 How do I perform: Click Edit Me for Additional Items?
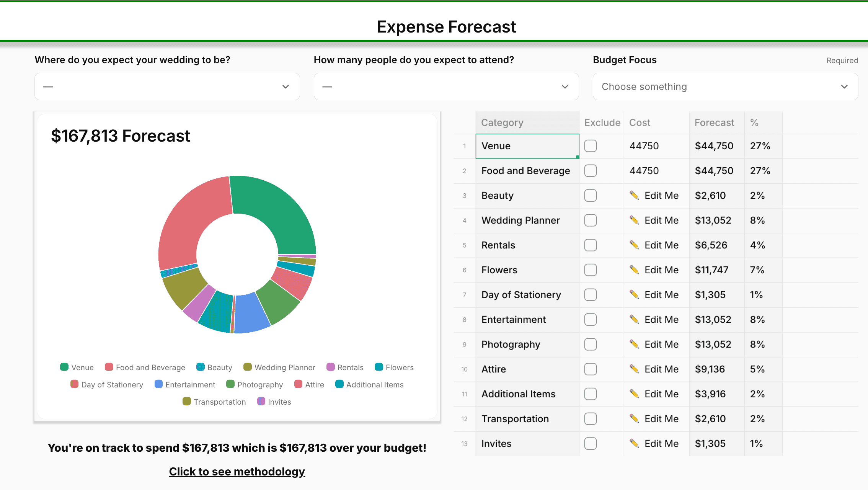click(661, 394)
